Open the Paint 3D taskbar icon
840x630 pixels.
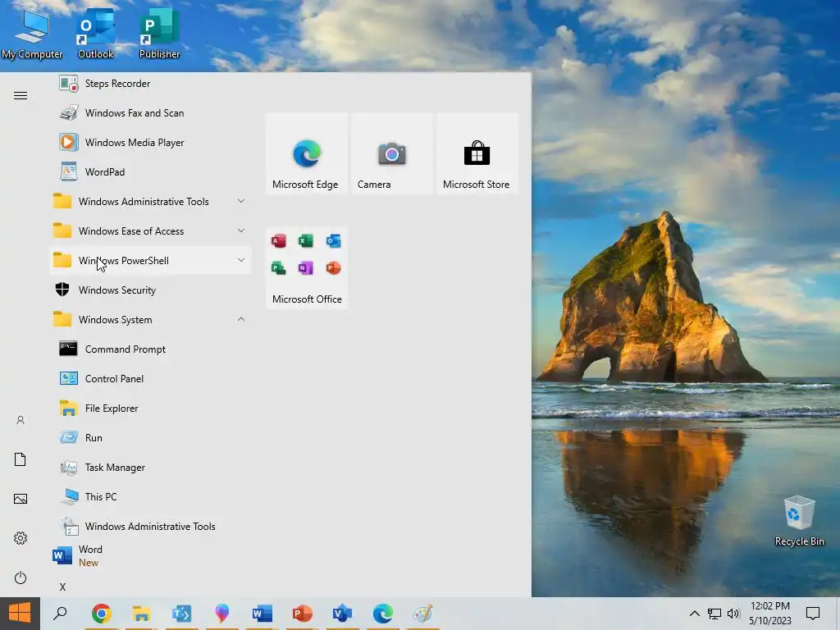[x=221, y=614]
